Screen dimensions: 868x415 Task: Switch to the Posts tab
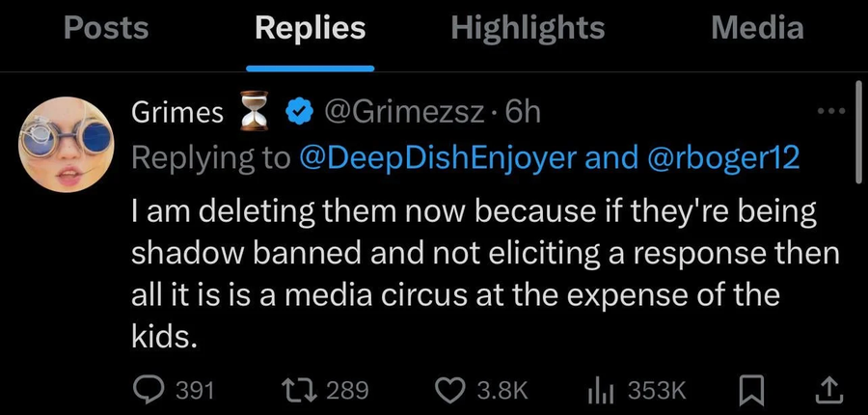coord(106,28)
